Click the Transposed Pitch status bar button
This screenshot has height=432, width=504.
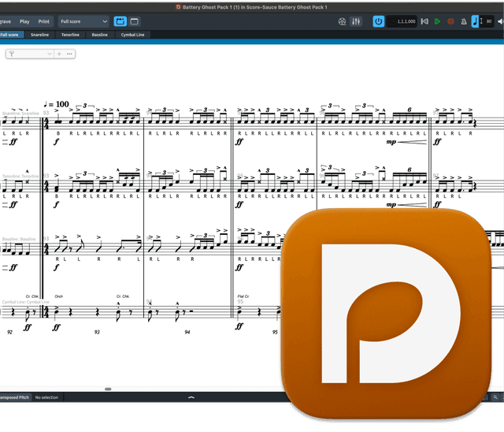(14, 397)
